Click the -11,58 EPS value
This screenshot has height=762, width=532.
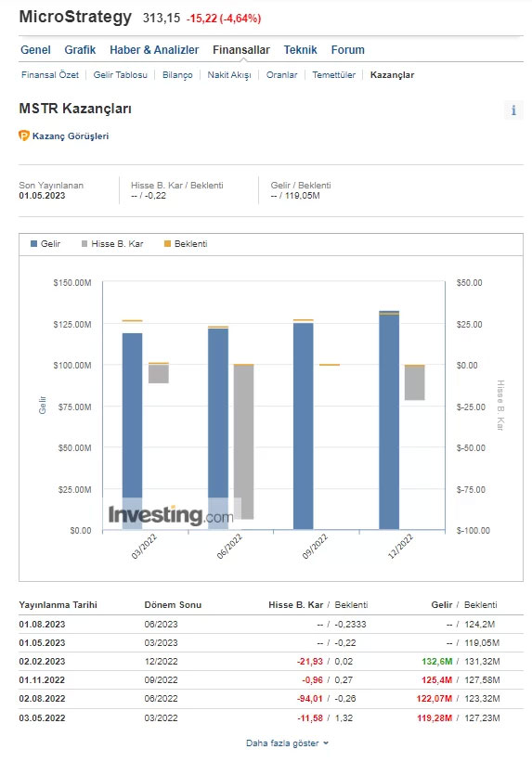tap(310, 717)
